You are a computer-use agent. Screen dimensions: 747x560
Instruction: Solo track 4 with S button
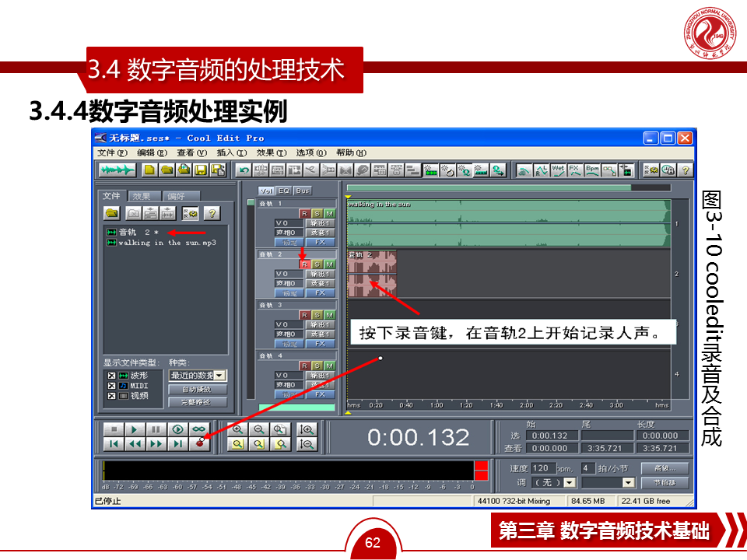(317, 366)
